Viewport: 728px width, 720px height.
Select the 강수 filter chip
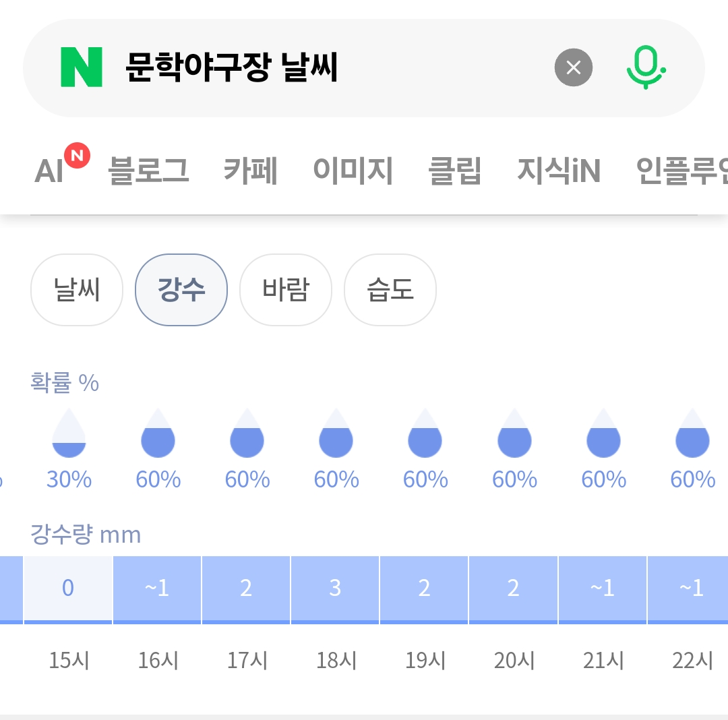[181, 290]
